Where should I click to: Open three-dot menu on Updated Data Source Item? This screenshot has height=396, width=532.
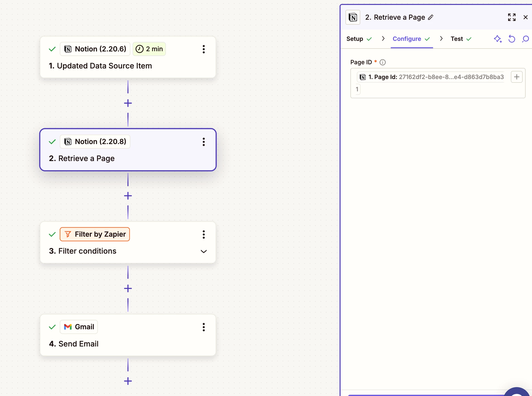(x=203, y=49)
